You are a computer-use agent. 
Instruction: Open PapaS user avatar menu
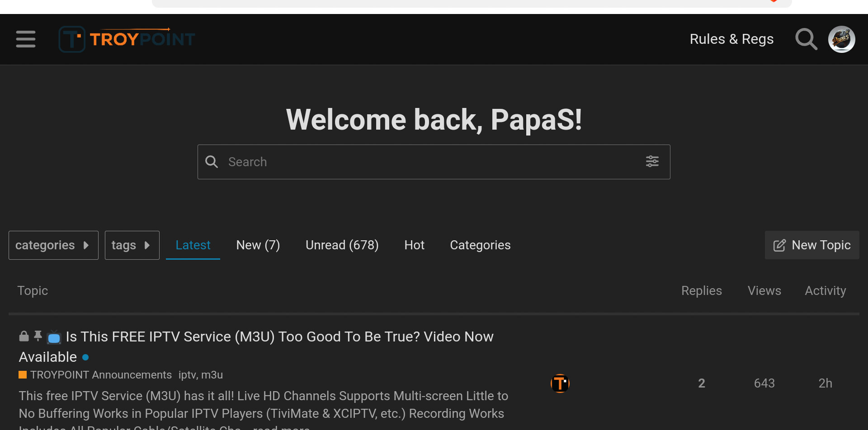(841, 39)
